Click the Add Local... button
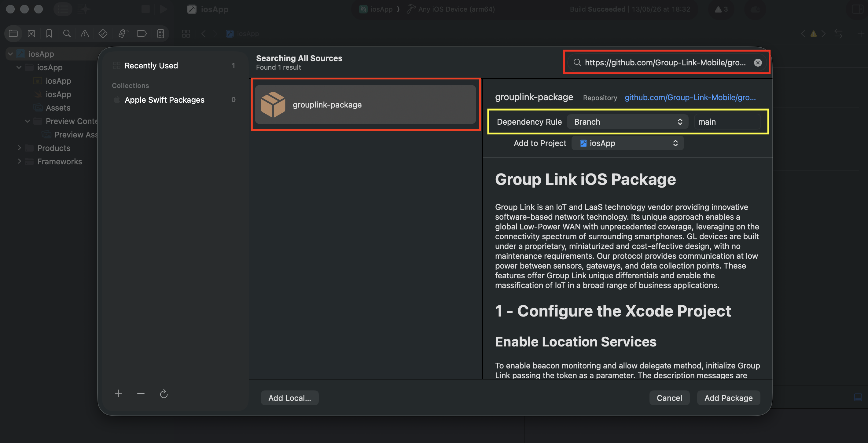Viewport: 868px width, 443px height. tap(289, 398)
